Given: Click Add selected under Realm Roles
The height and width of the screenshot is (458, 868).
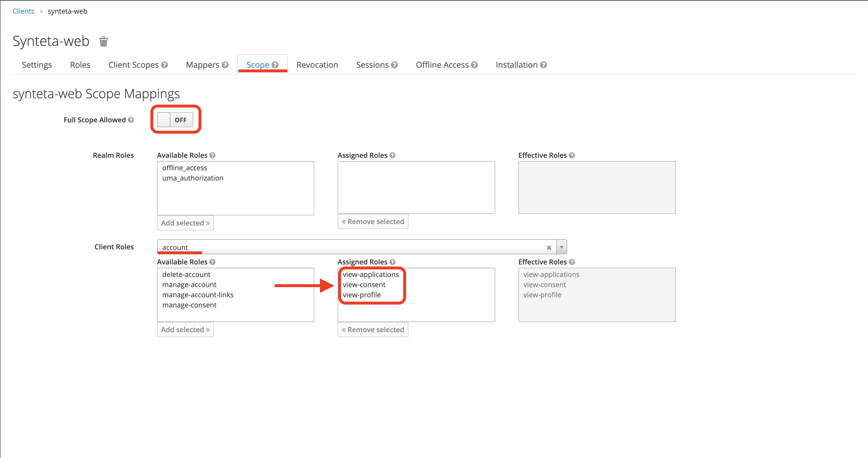Looking at the screenshot, I should (185, 223).
